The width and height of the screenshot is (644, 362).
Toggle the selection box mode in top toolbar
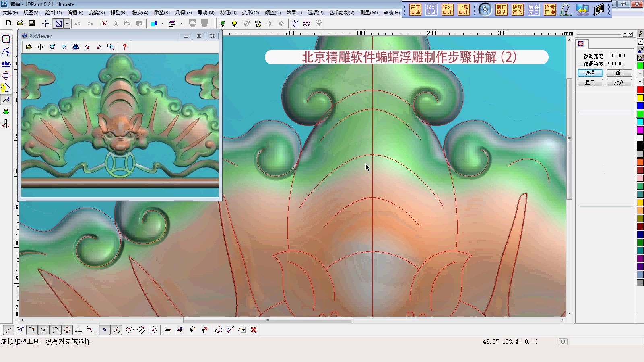58,24
